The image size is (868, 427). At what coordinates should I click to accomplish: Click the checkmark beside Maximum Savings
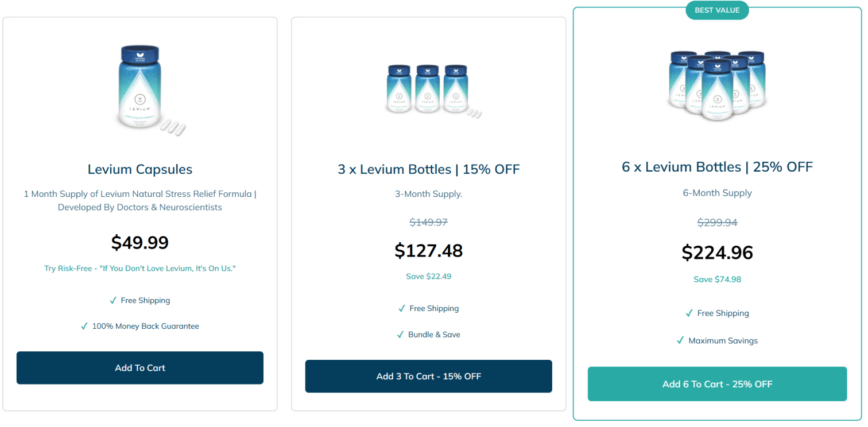[679, 340]
